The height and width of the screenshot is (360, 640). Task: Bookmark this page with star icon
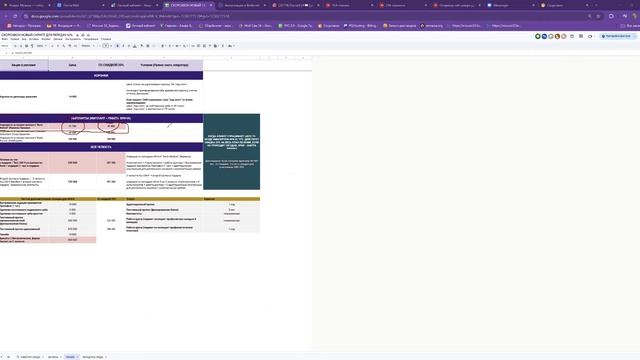click(x=598, y=16)
